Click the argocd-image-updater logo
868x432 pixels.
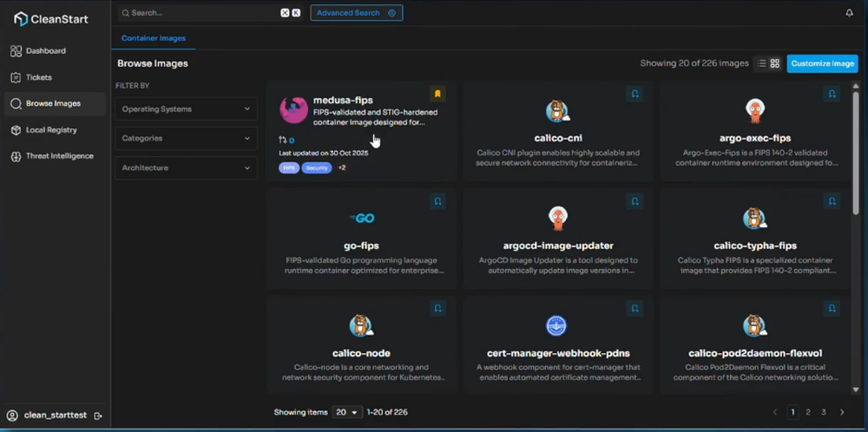557,219
